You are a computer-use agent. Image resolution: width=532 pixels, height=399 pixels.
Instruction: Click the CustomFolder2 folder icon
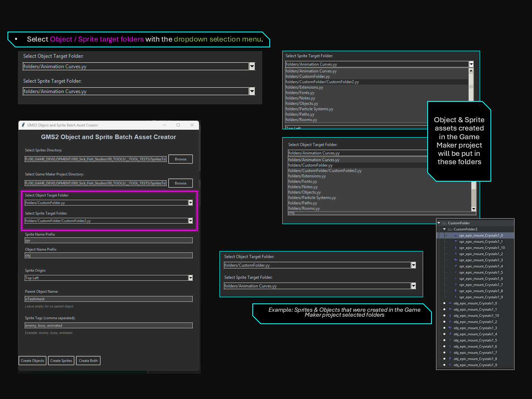pyautogui.click(x=450, y=229)
